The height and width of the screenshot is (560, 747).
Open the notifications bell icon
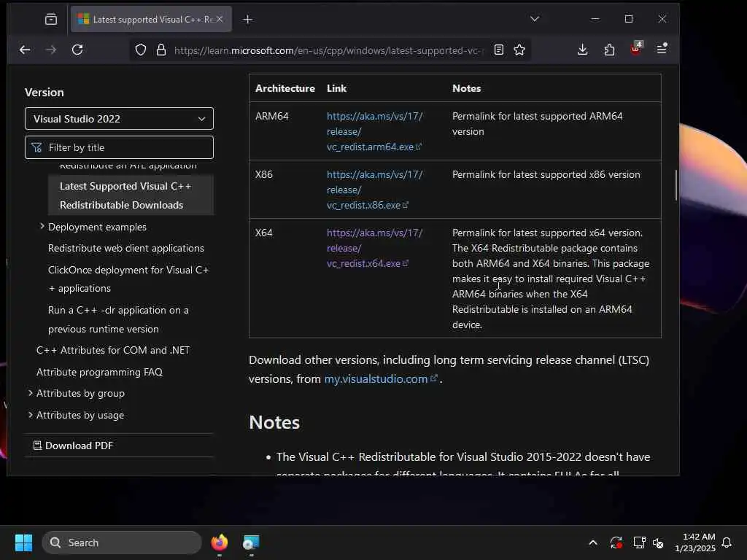pyautogui.click(x=727, y=542)
